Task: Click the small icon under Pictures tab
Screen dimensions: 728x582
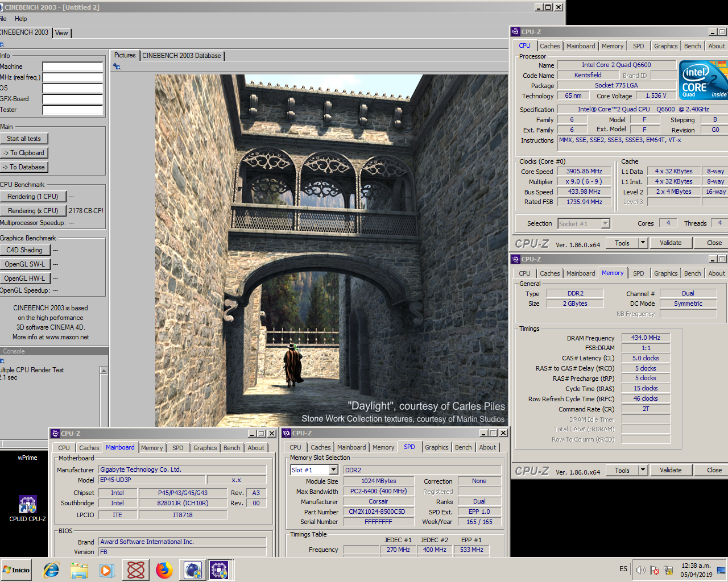Action: 117,66
